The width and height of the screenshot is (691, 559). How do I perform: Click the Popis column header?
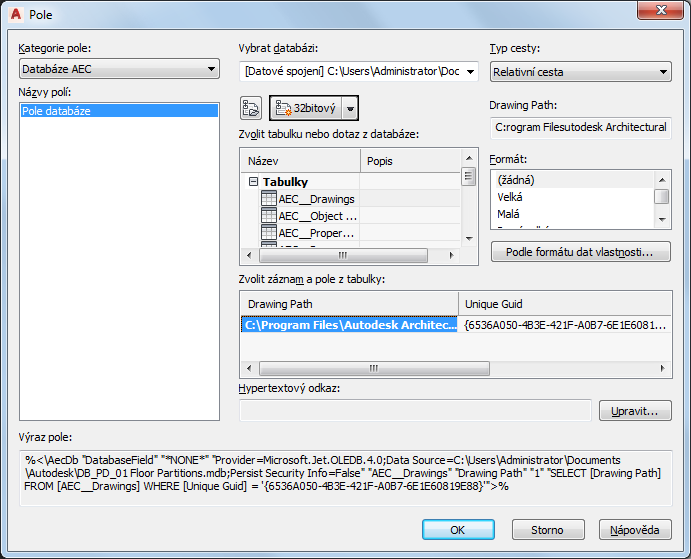click(x=410, y=161)
